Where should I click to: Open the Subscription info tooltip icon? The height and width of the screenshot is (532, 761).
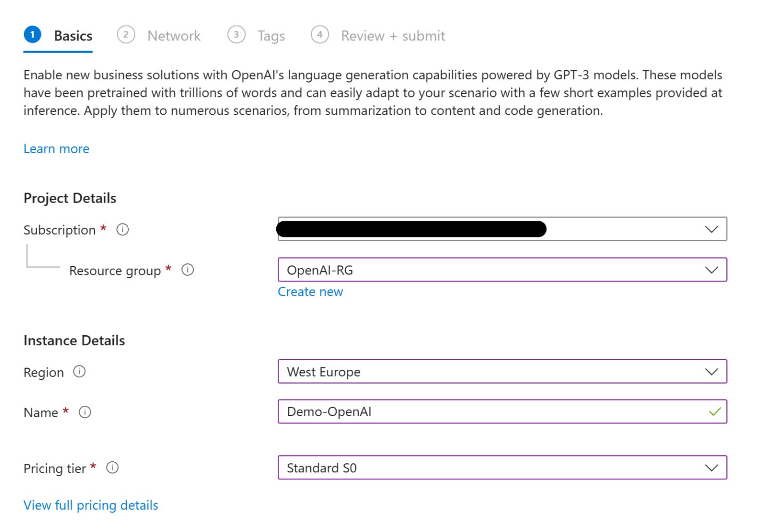122,229
